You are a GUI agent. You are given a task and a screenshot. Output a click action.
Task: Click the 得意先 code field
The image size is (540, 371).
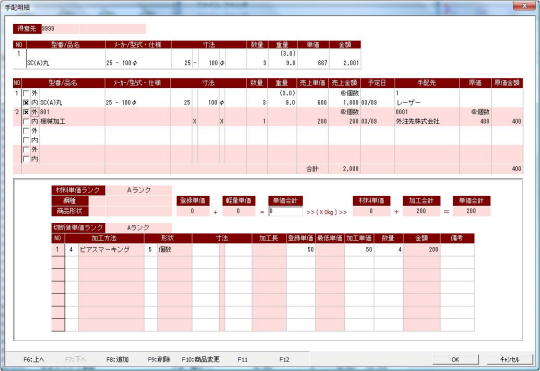click(60, 29)
